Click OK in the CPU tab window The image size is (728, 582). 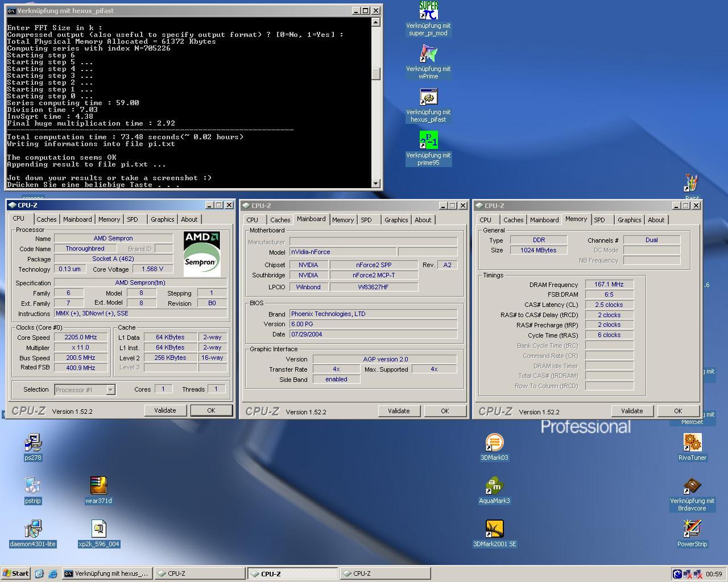(211, 410)
